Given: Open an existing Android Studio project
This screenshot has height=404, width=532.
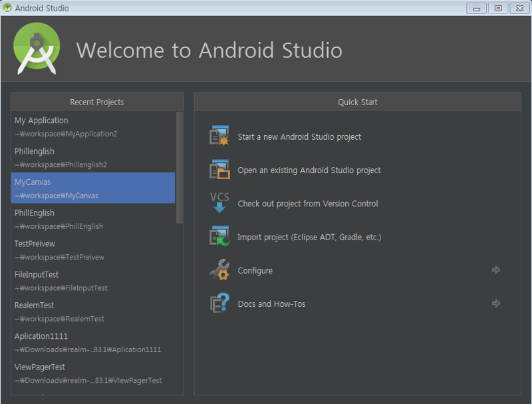Looking at the screenshot, I should 309,170.
